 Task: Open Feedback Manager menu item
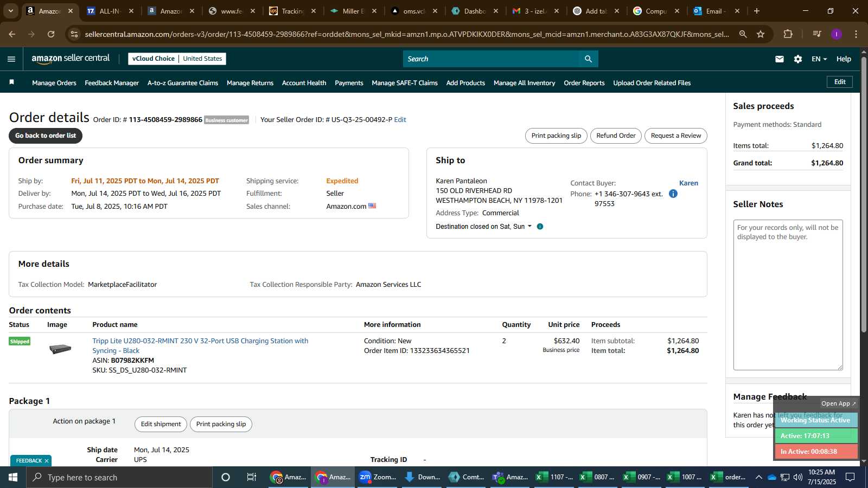pos(112,83)
